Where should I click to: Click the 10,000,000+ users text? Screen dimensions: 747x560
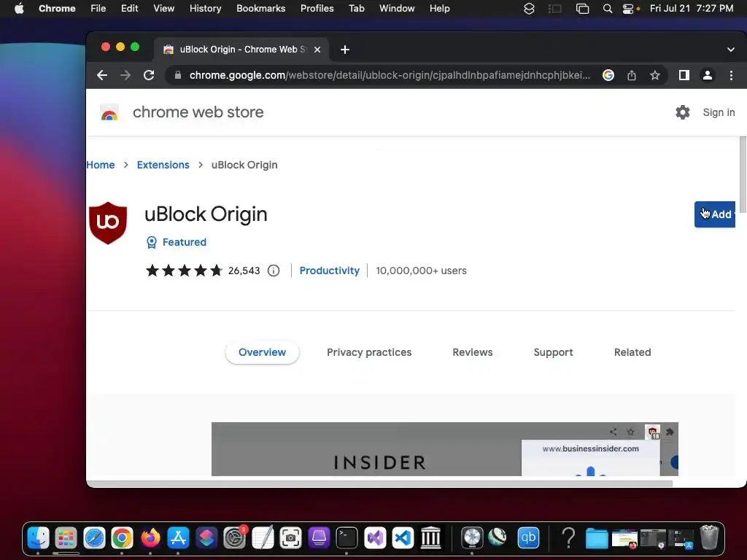(421, 271)
